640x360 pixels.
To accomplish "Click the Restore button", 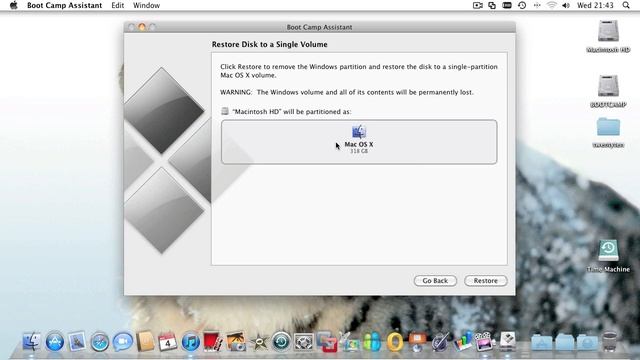I will 486,281.
